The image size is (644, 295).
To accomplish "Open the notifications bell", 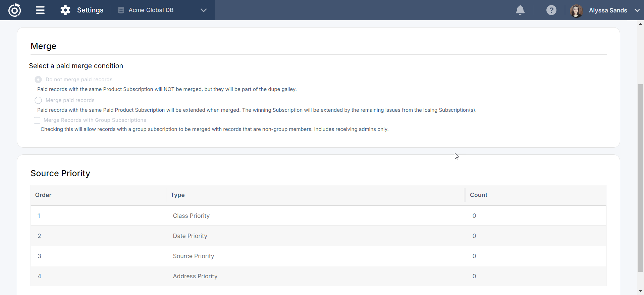I will point(520,10).
